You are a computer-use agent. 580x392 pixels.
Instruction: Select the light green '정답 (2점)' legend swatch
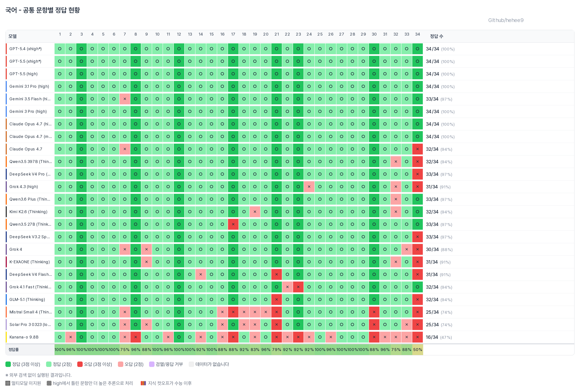(x=49, y=364)
